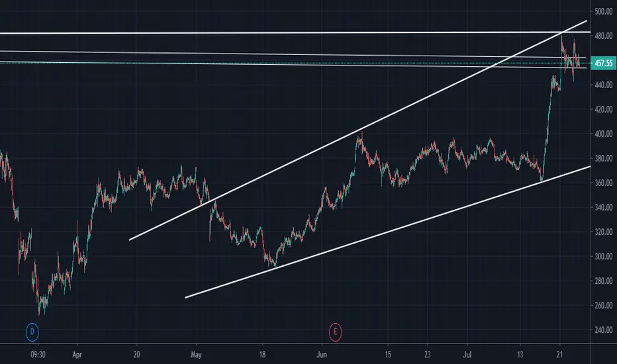The width and height of the screenshot is (617, 364).
Task: Select the 18 date axis label
Action: (x=262, y=355)
